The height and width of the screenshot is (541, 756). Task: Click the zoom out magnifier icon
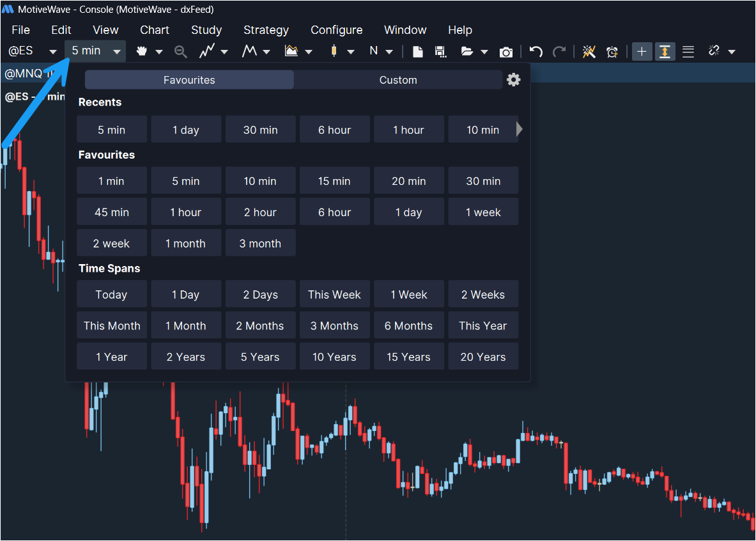pyautogui.click(x=181, y=52)
